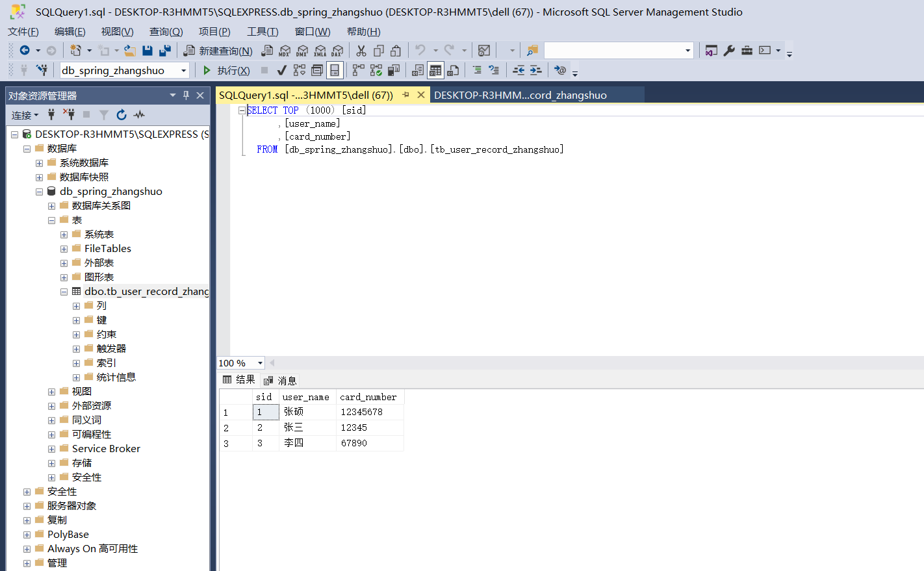Switch output to Results to File

click(453, 70)
